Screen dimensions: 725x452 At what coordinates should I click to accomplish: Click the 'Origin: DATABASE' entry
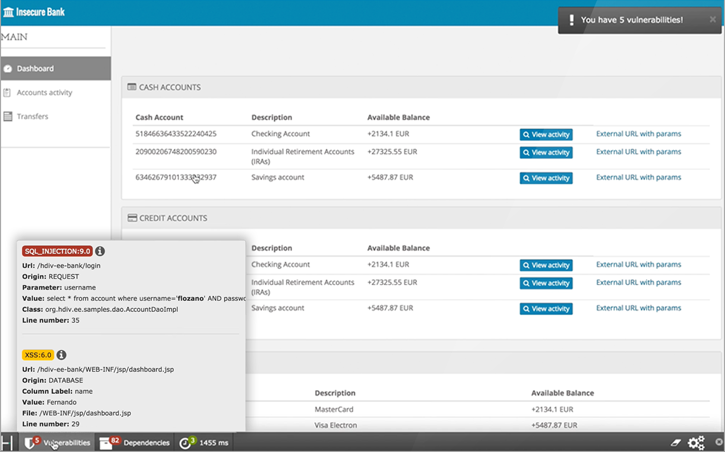(53, 380)
